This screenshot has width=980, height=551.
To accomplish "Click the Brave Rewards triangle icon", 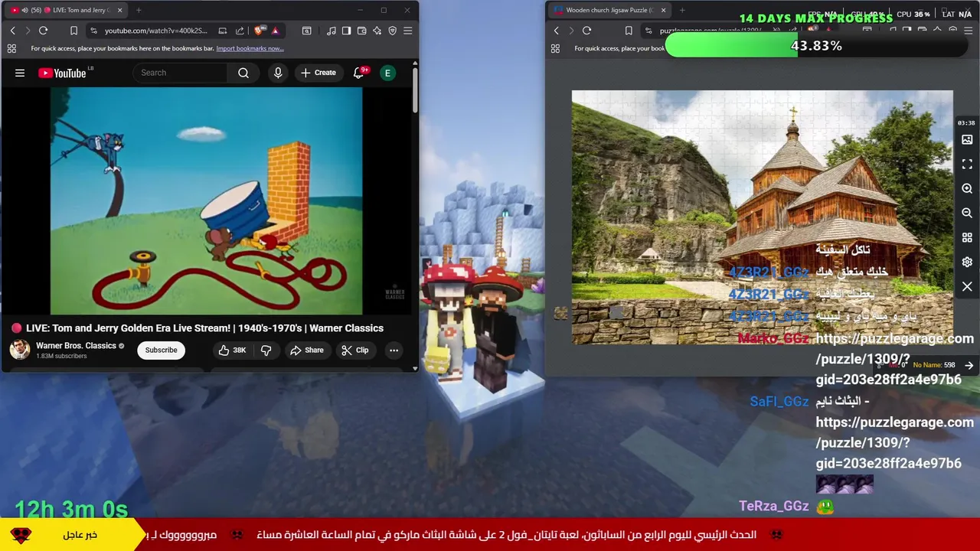I will coord(275,31).
